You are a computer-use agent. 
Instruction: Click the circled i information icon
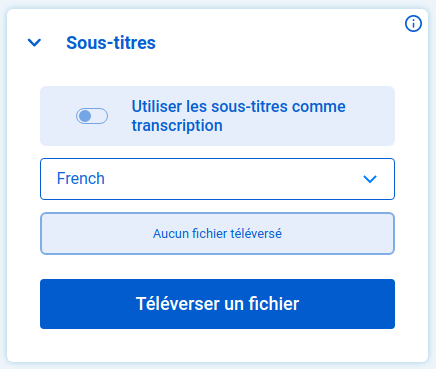pyautogui.click(x=413, y=24)
